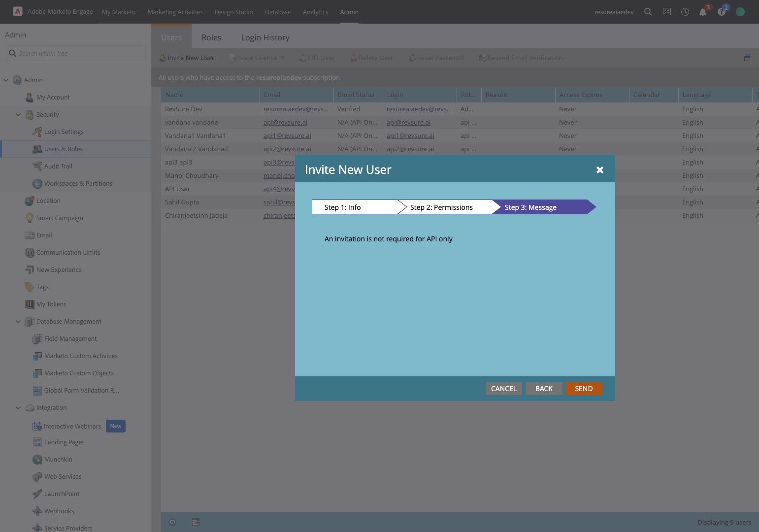Click the LaunchPoint rocket icon

pyautogui.click(x=37, y=494)
